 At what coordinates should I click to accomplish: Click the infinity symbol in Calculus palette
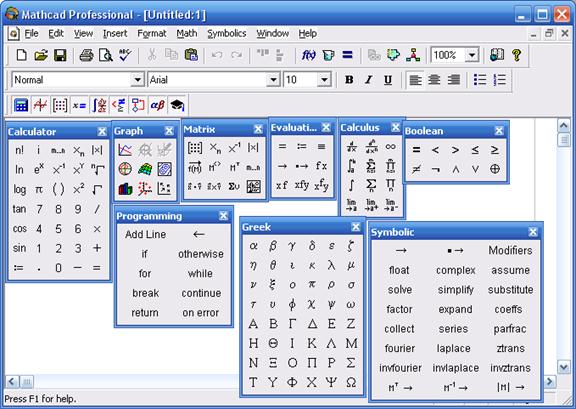[390, 147]
